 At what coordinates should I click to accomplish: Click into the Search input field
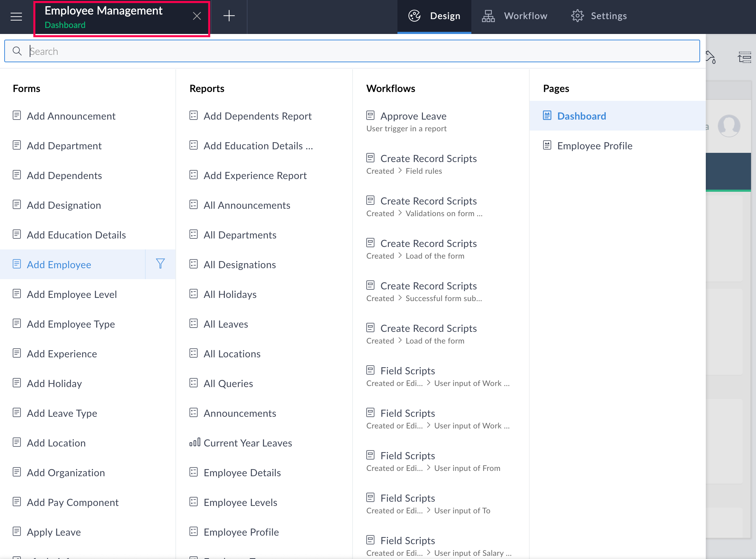354,51
